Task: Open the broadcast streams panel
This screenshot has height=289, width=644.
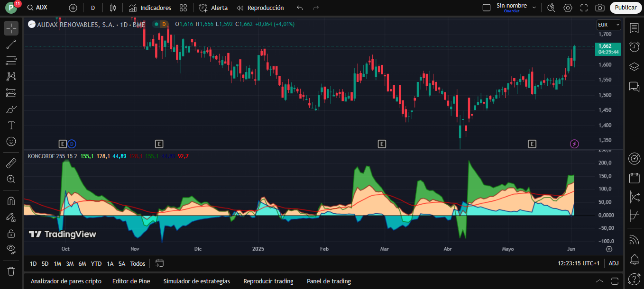Action: (635, 240)
